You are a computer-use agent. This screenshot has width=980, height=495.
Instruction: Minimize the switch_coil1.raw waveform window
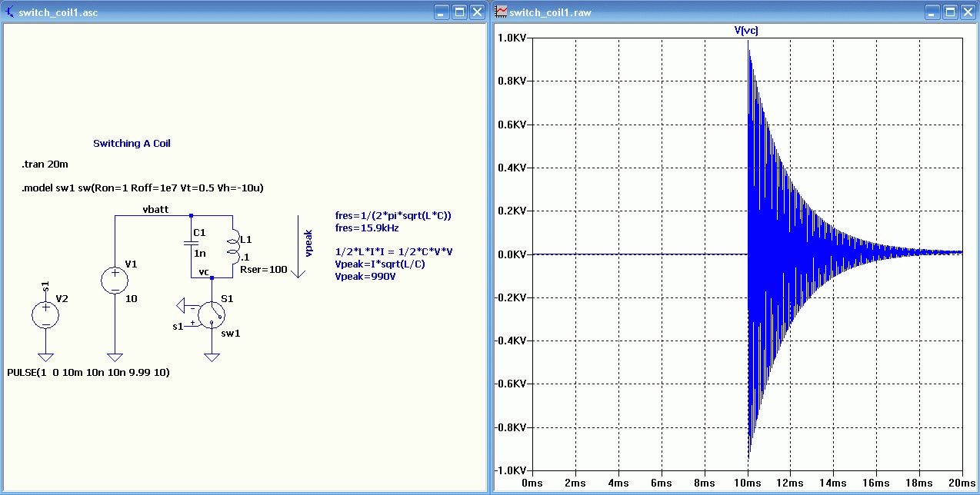pyautogui.click(x=932, y=12)
